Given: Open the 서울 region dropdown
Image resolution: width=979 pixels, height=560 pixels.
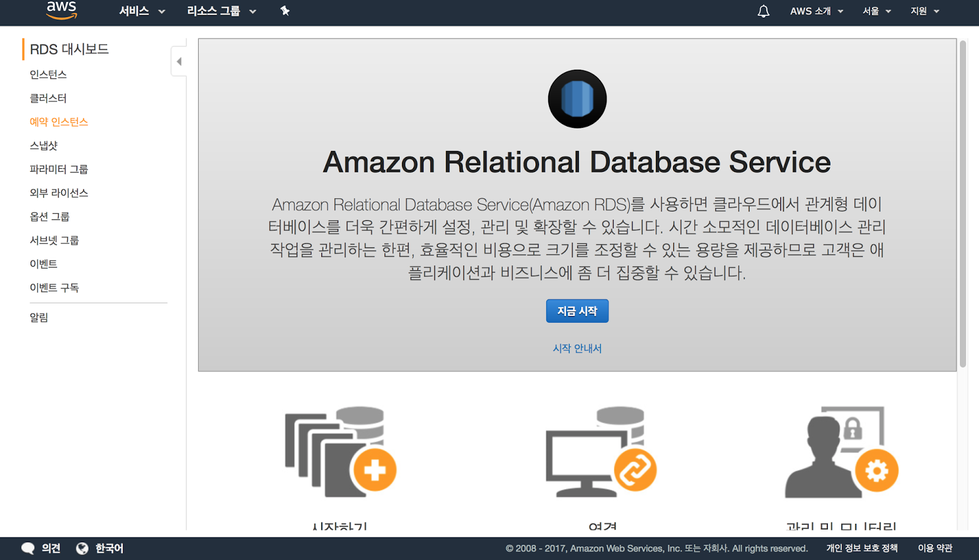Looking at the screenshot, I should coord(877,11).
